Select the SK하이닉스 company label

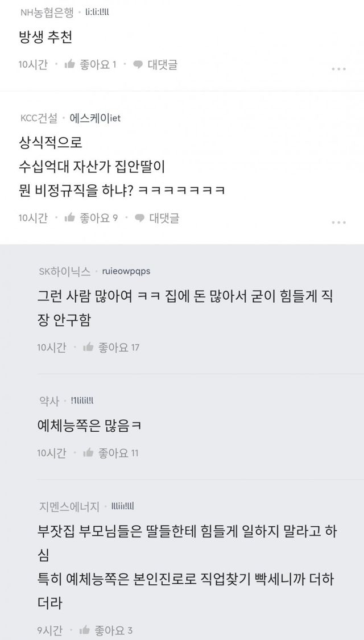(x=64, y=271)
